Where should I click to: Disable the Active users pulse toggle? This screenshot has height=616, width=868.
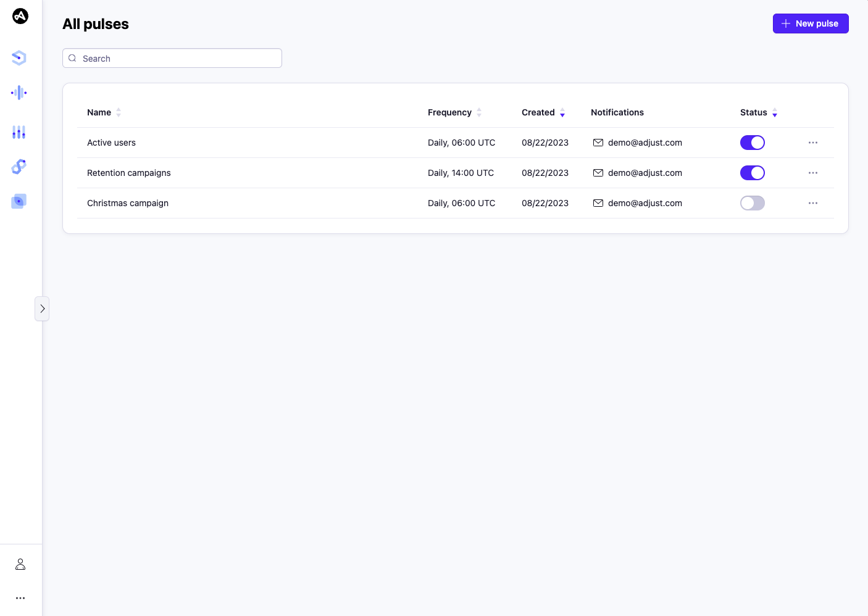point(752,142)
